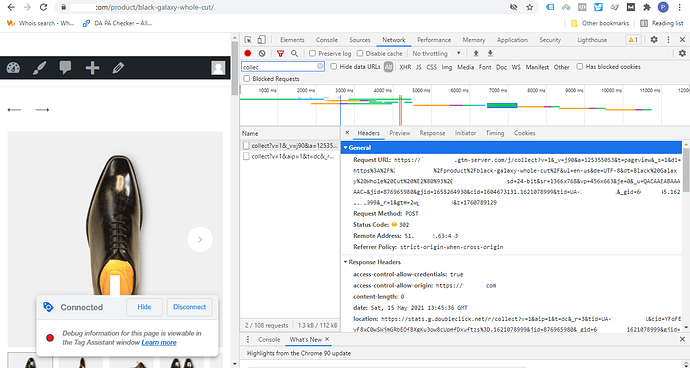Switch to the Elements panel tab
Viewport: 690px width, 368px height.
292,40
